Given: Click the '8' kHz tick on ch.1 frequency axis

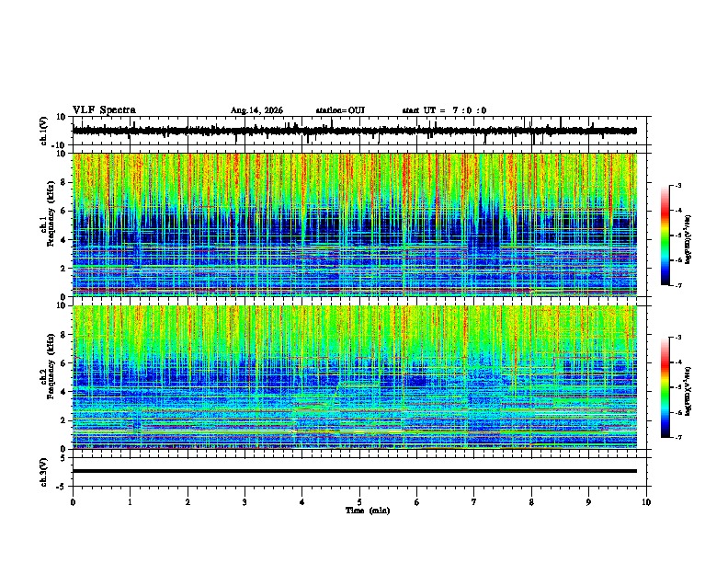Looking at the screenshot, I should (x=64, y=182).
